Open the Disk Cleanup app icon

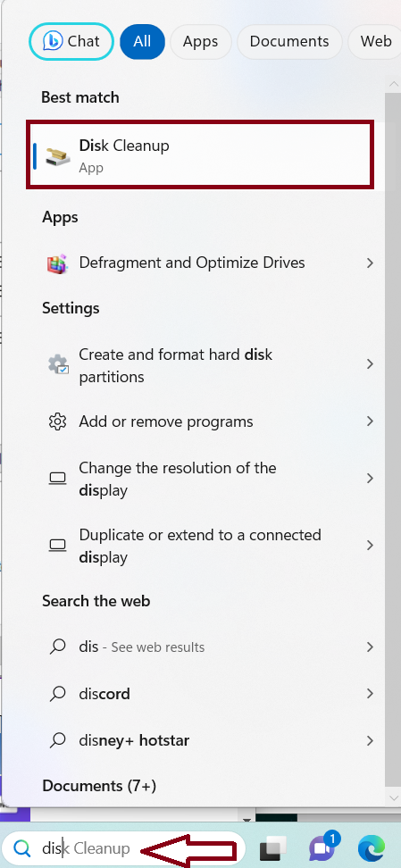(x=57, y=155)
